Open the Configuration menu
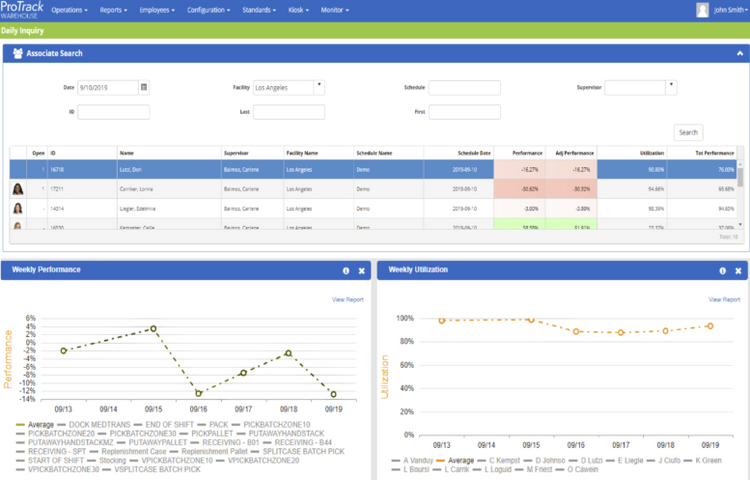The image size is (750, 480). click(x=209, y=10)
